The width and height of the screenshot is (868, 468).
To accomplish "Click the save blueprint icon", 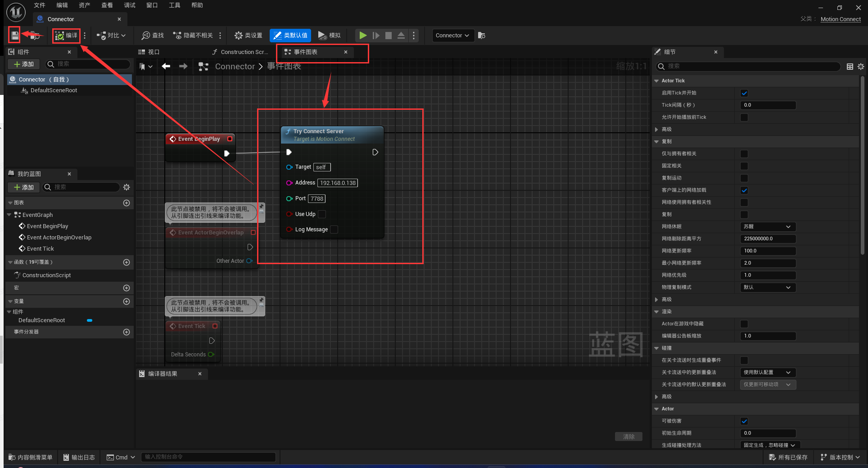I will 15,35.
